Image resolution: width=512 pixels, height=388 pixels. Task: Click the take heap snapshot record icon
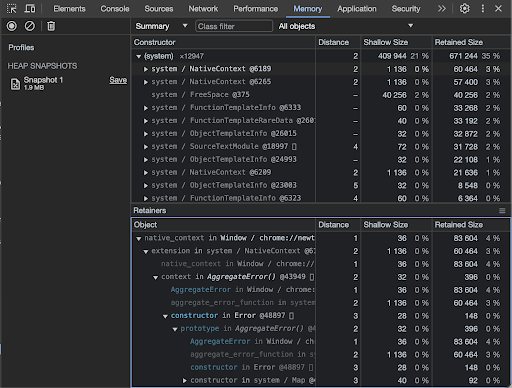click(x=12, y=26)
